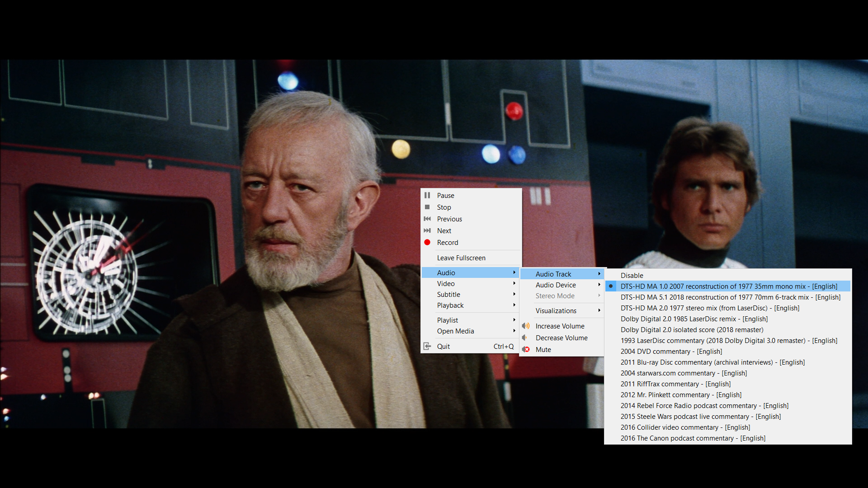
Task: Open the Audio submenu
Action: click(471, 272)
